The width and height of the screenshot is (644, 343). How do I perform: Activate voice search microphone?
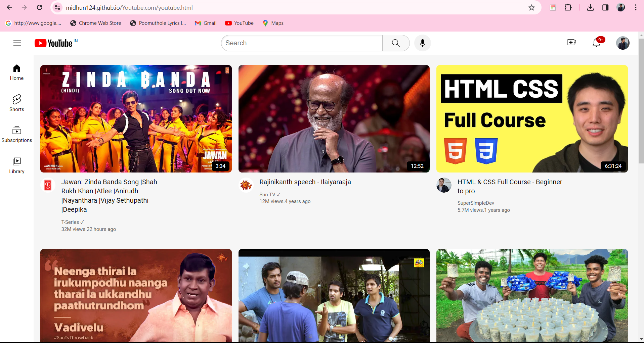click(x=423, y=43)
